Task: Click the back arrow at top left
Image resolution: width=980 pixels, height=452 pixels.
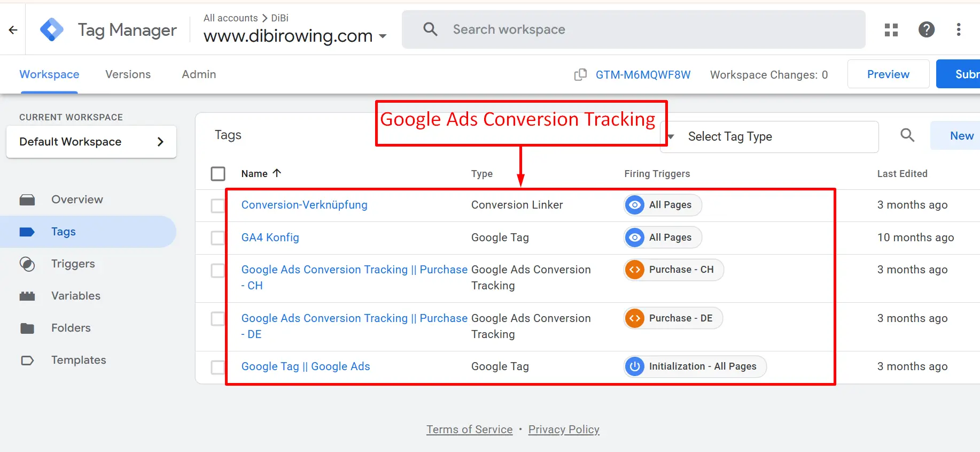Action: coord(13,29)
